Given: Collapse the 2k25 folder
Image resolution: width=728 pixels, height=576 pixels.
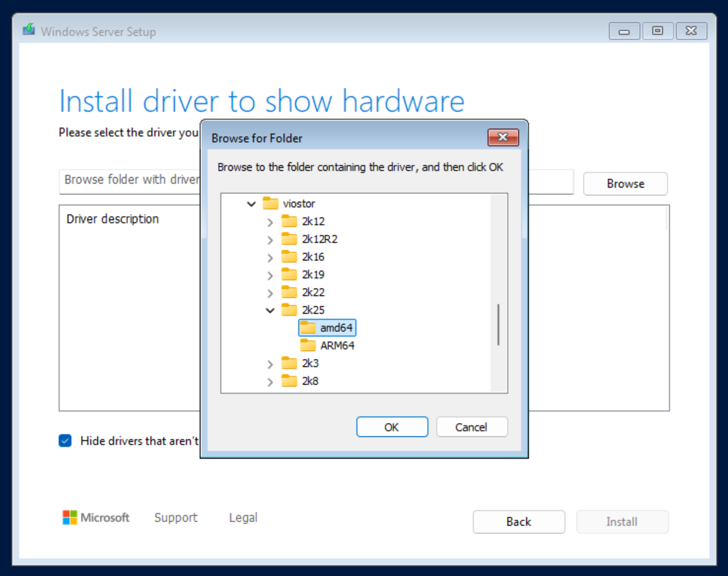Looking at the screenshot, I should coord(270,310).
